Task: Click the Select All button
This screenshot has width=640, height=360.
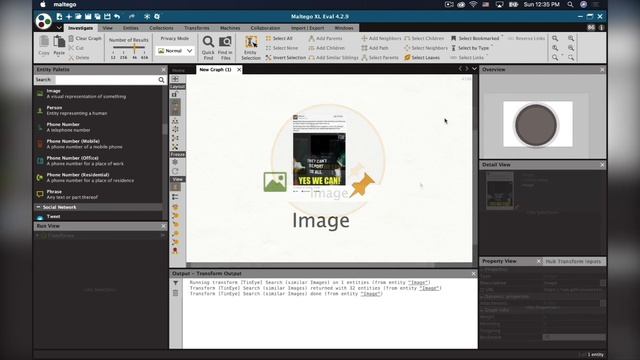Action: point(279,38)
